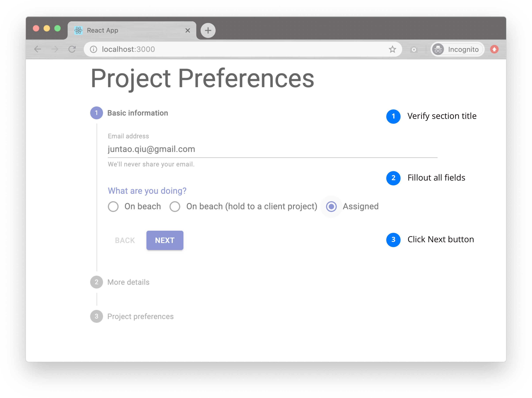This screenshot has width=532, height=398.
Task: Click the site info icon
Action: [x=93, y=49]
